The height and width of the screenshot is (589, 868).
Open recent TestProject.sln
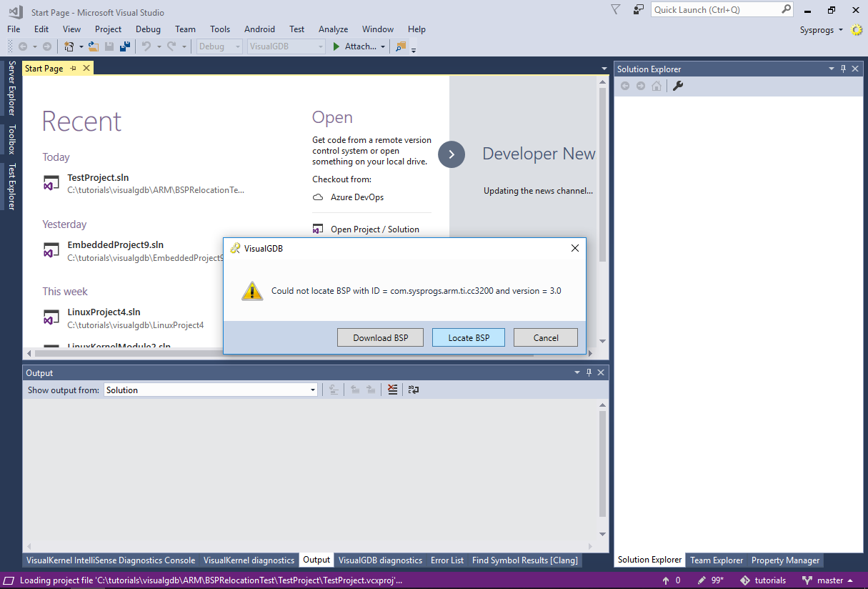coord(98,177)
